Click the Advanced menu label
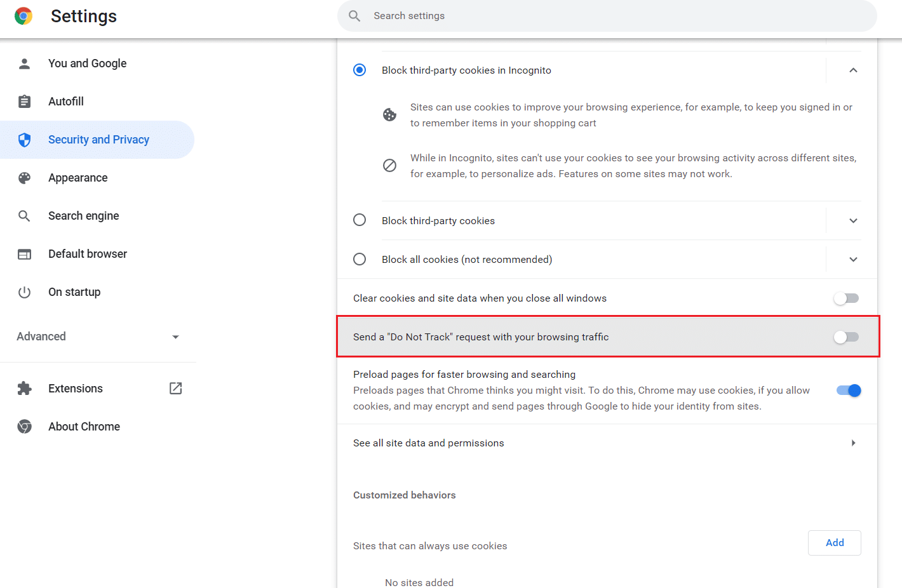 click(41, 337)
